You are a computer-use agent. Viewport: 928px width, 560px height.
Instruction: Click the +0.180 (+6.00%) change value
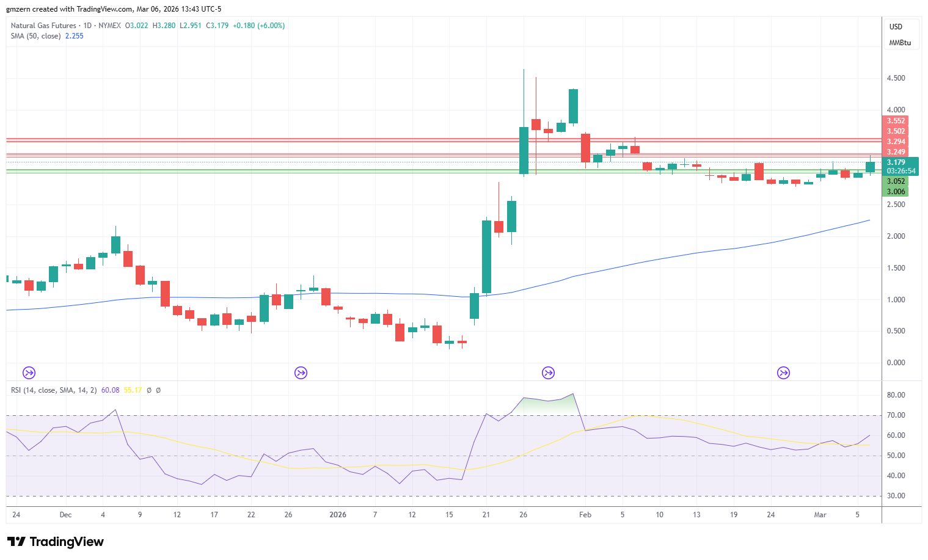coord(258,26)
